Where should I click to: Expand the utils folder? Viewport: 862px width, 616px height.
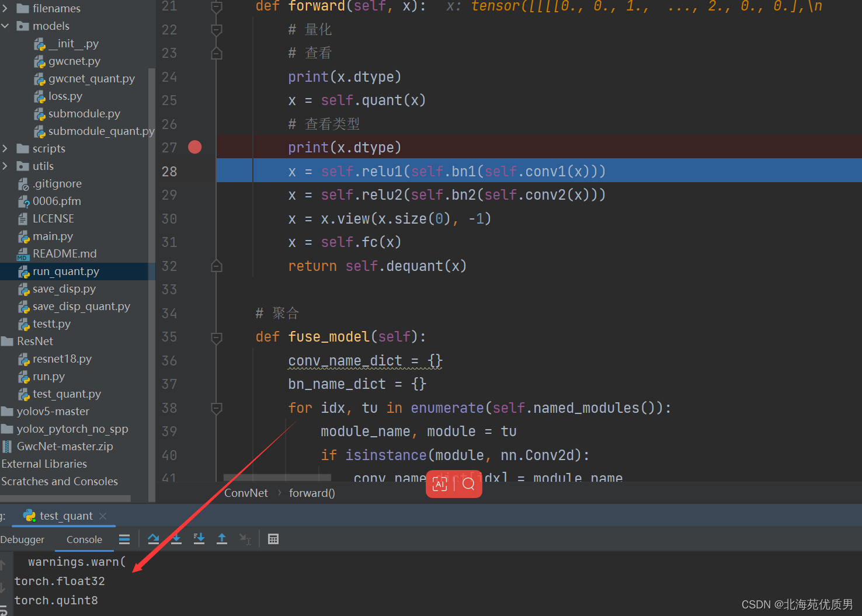pyautogui.click(x=5, y=166)
